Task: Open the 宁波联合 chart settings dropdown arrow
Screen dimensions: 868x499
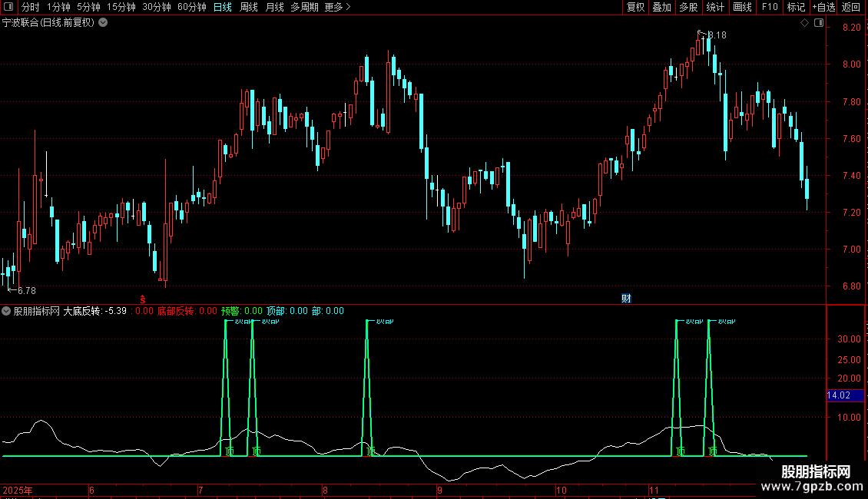Action: (103, 23)
